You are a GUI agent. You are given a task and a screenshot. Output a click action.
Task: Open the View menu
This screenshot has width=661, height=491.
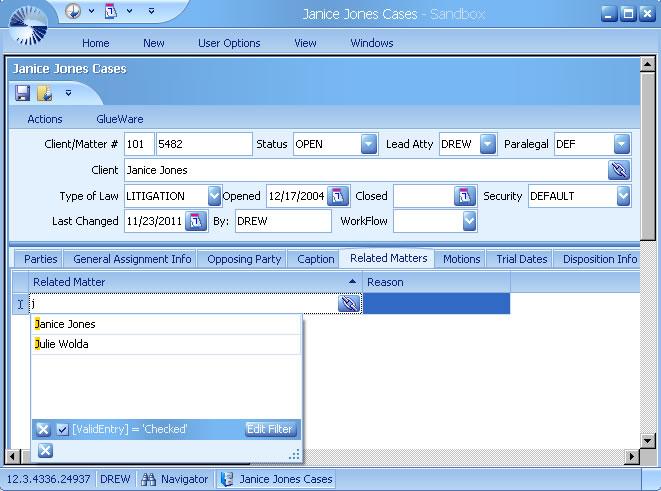(x=305, y=43)
